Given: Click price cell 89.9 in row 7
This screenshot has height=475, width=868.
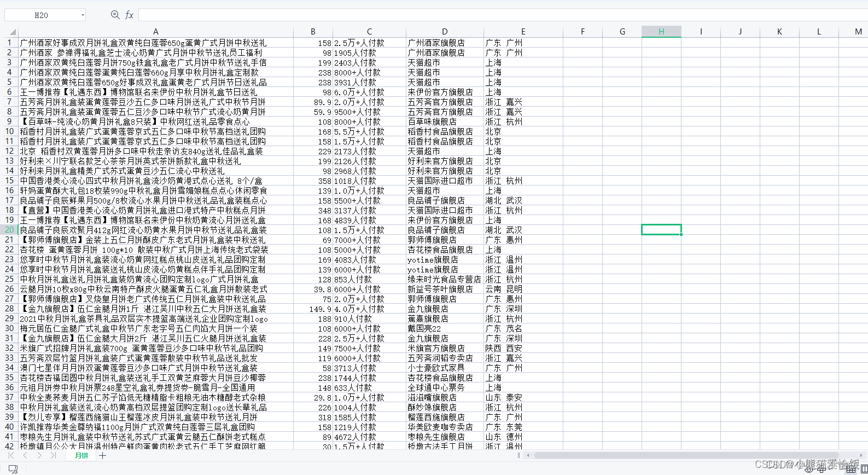Looking at the screenshot, I should 313,102.
